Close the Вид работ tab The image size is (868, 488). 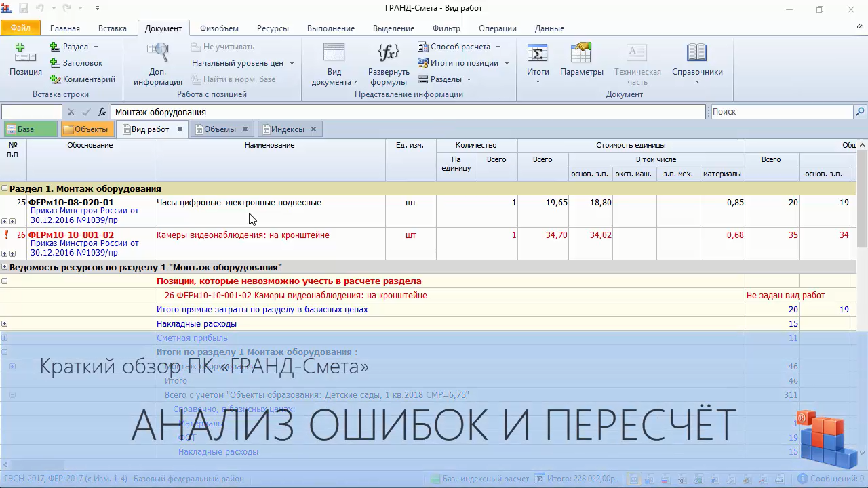click(x=180, y=129)
